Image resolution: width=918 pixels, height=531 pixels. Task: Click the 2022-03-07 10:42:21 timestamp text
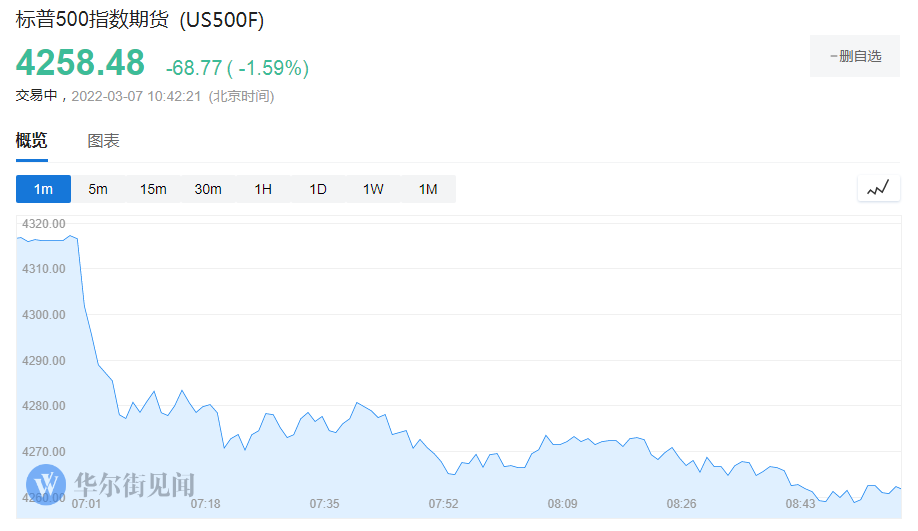click(x=137, y=96)
